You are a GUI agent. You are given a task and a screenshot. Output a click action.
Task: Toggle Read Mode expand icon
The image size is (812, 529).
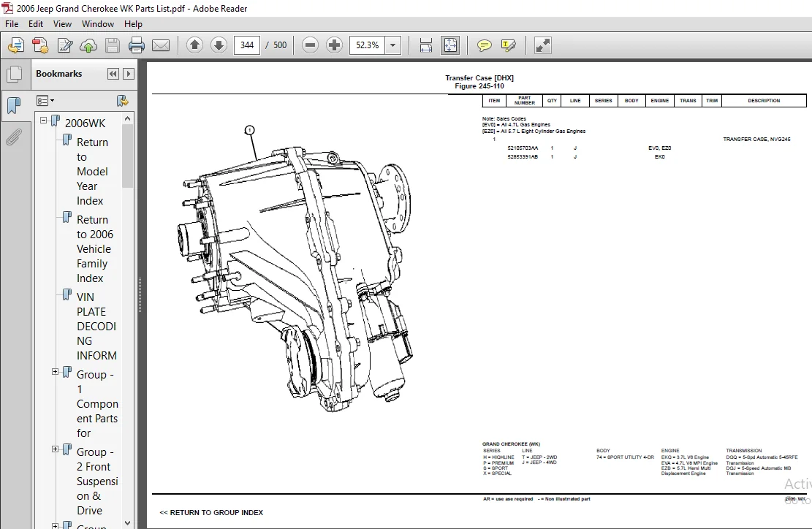543,45
